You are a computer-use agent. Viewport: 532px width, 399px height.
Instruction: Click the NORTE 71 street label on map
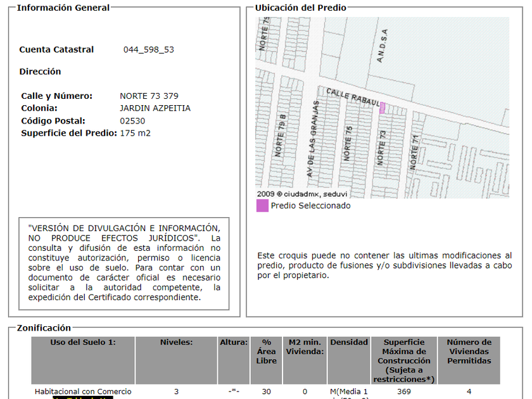pos(414,153)
